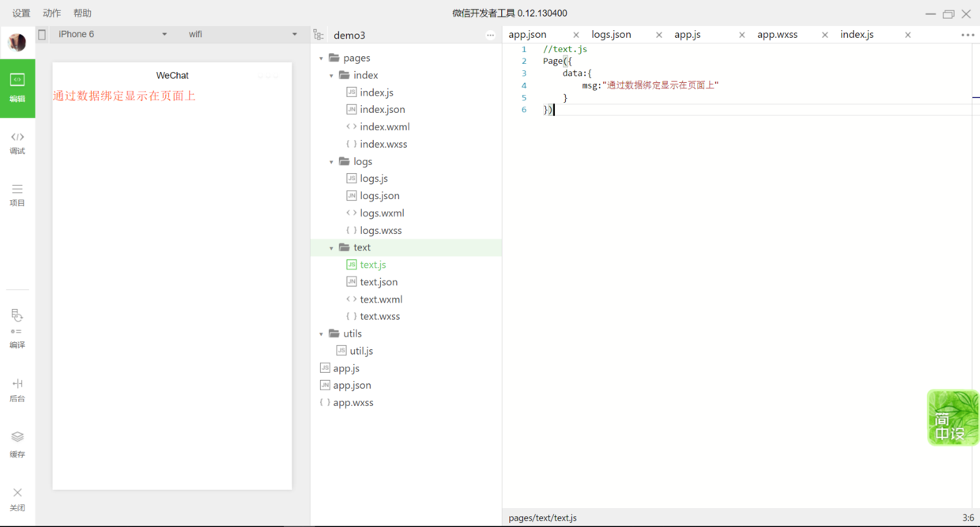The width and height of the screenshot is (980, 527).
Task: Click the 缓存 (cache) sidebar button
Action: (x=17, y=445)
